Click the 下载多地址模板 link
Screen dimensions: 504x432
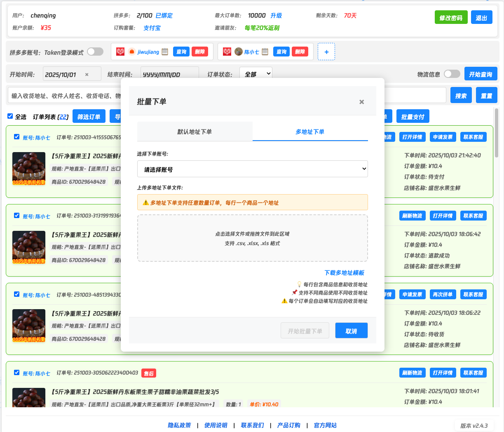344,273
